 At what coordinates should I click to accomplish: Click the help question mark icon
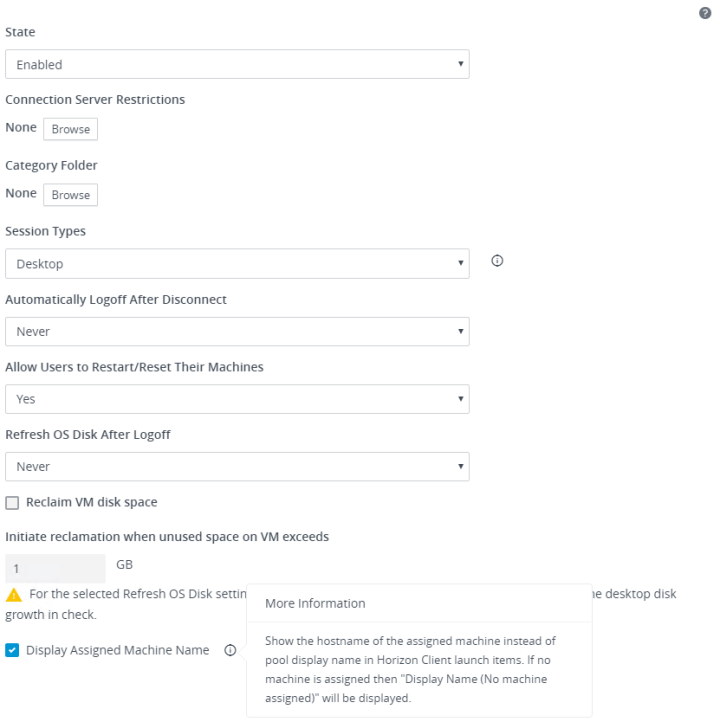[704, 13]
